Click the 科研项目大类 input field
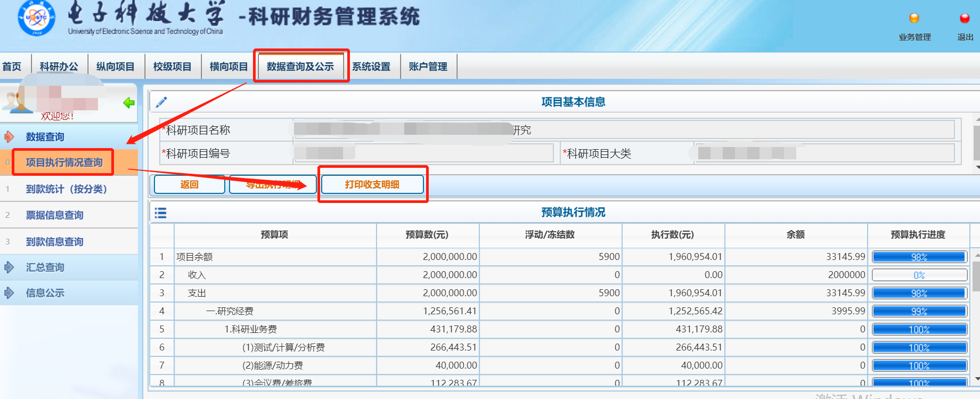 point(824,153)
